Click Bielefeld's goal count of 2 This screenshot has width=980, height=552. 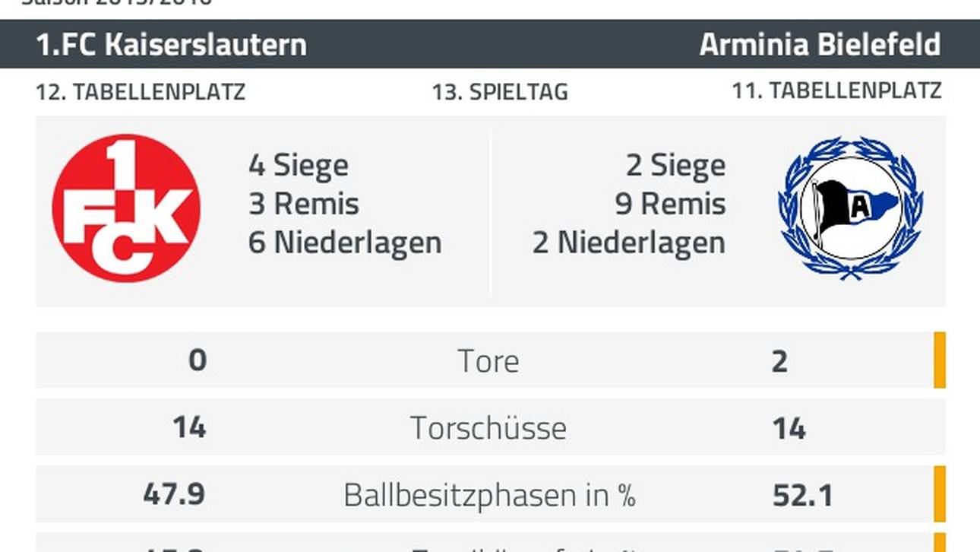click(x=779, y=361)
